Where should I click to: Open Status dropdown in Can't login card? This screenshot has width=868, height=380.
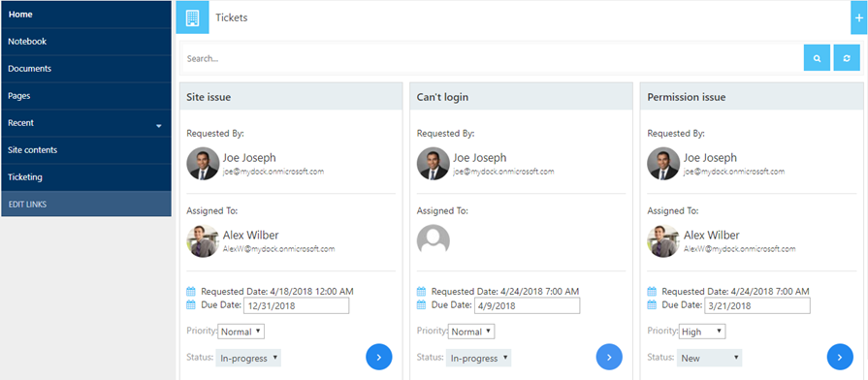(478, 358)
